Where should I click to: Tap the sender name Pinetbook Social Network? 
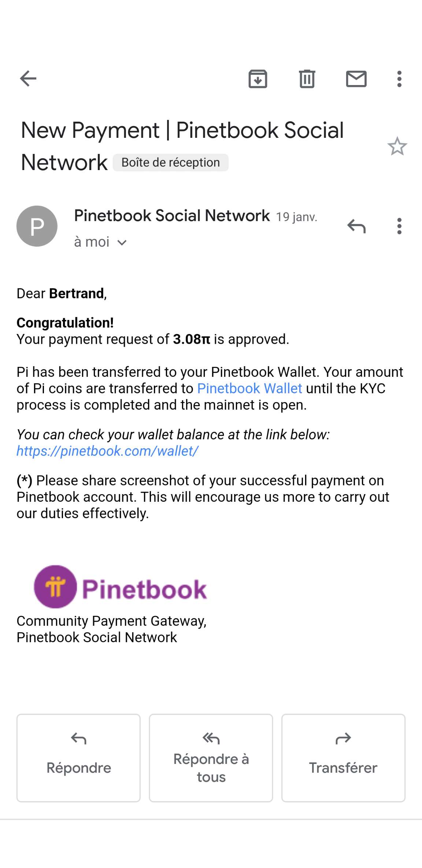(x=172, y=216)
